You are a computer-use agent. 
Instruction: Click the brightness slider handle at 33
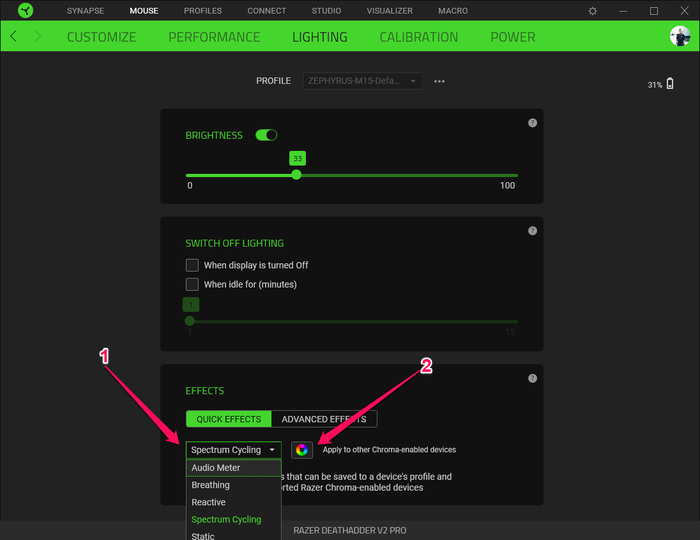296,175
